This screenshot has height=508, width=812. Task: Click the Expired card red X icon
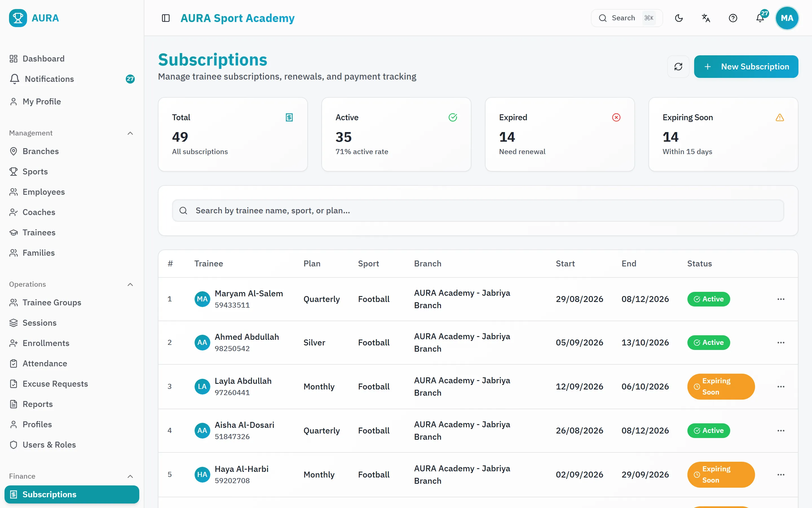click(x=616, y=117)
